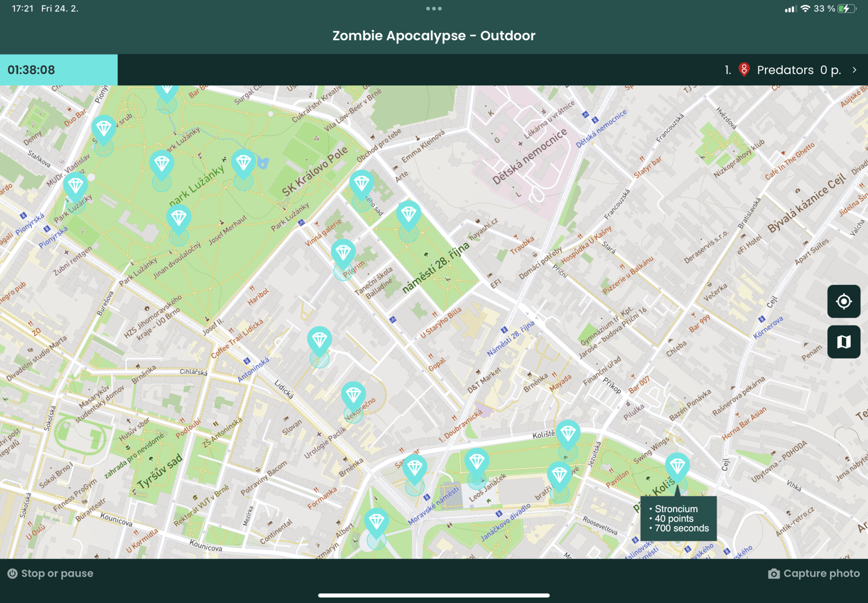Image resolution: width=868 pixels, height=603 pixels.
Task: Tap diamond marker above Leoš Janáček label
Action: [x=476, y=463]
